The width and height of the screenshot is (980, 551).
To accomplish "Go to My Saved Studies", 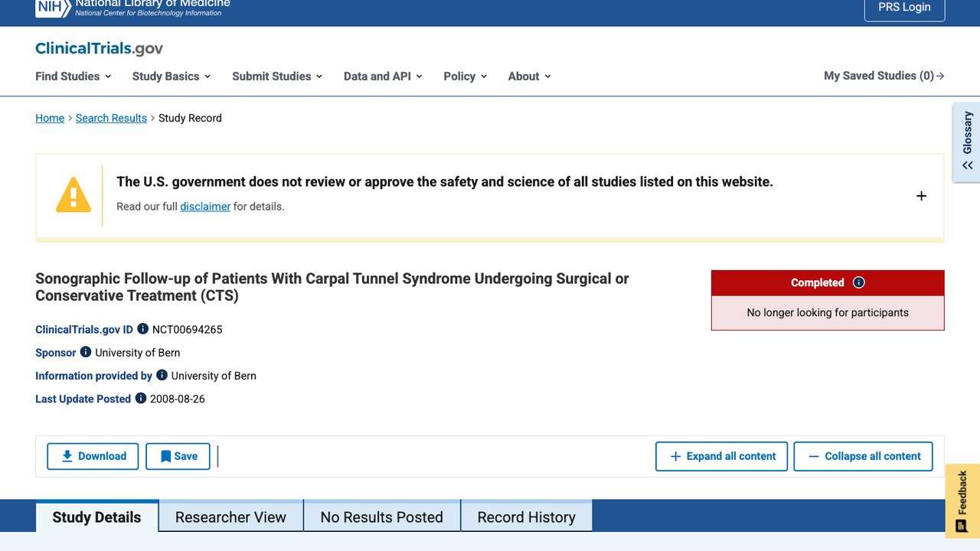I will point(884,76).
